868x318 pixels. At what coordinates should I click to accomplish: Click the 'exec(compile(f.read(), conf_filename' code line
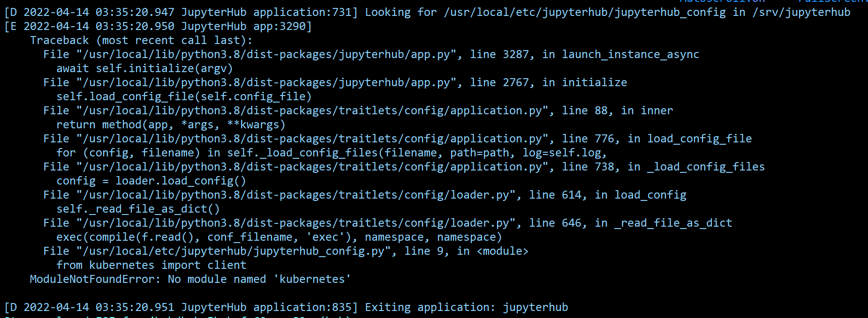pos(279,237)
